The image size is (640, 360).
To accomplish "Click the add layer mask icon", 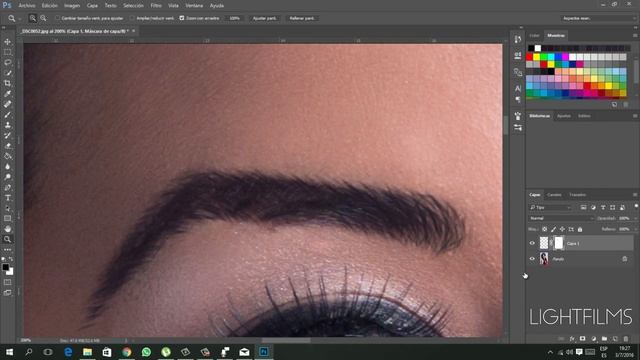I will point(582,339).
